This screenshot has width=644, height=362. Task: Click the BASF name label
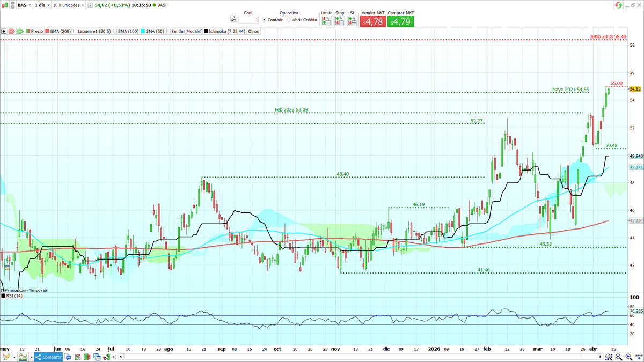[x=163, y=5]
